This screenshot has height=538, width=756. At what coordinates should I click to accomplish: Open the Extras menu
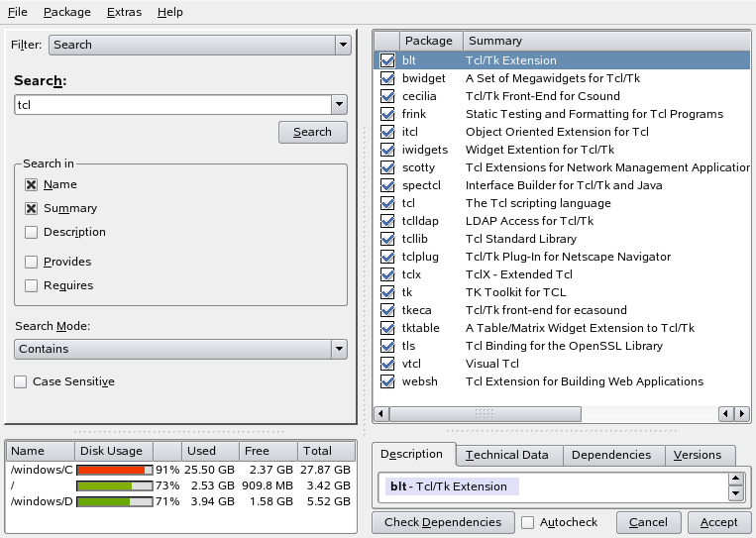coord(125,12)
